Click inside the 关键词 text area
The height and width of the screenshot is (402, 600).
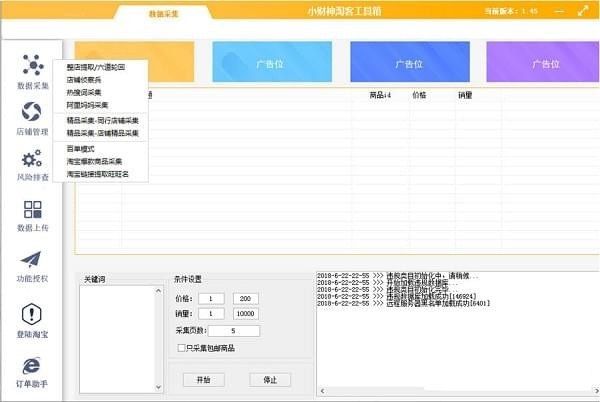pyautogui.click(x=117, y=339)
